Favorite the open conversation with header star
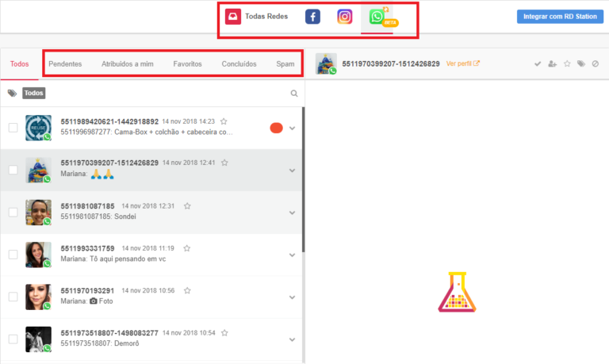Screen dimensions: 609x364 click(567, 63)
